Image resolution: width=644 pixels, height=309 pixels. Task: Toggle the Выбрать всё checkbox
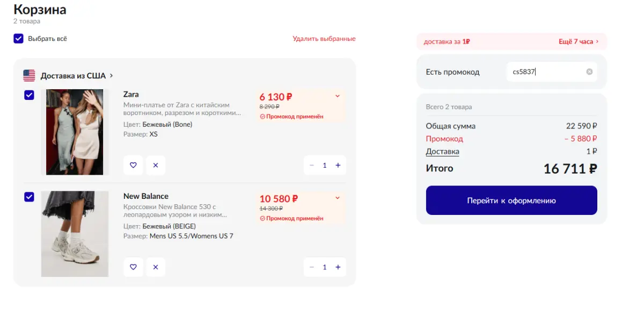coord(19,39)
